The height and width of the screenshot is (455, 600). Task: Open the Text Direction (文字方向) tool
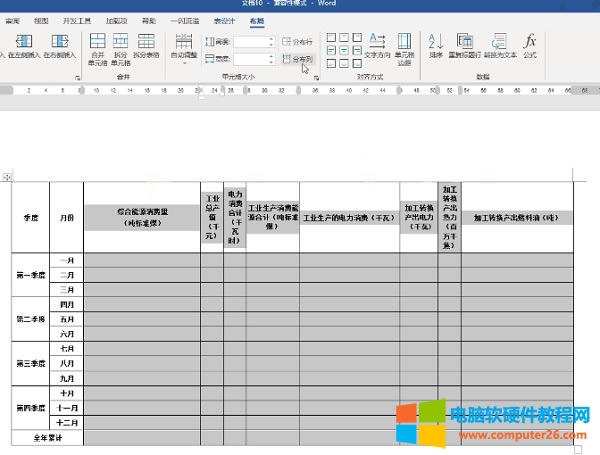pos(377,46)
